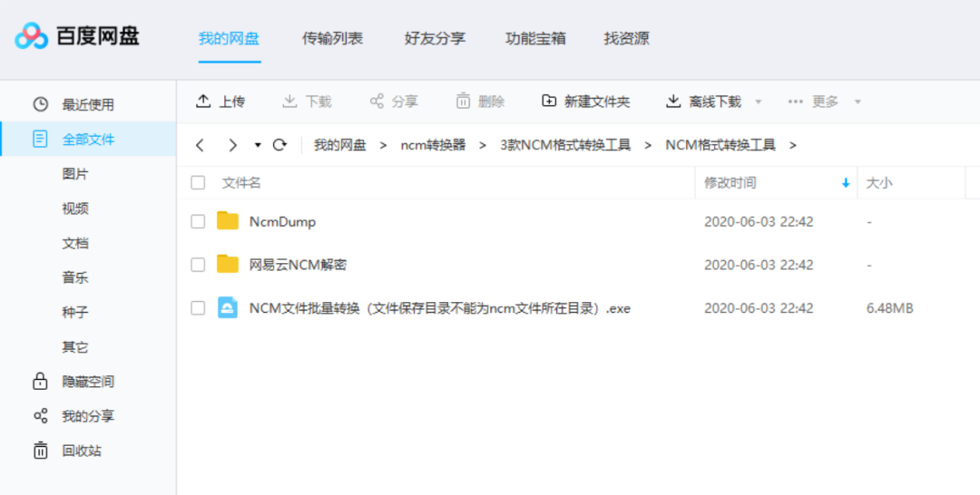The image size is (980, 495).
Task: Click the lock icon for 隐藏空间
Action: point(40,382)
